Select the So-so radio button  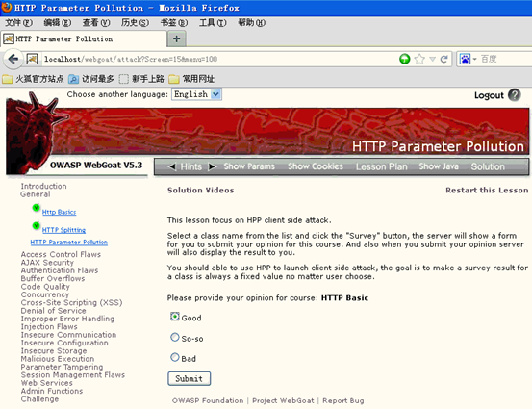175,337
